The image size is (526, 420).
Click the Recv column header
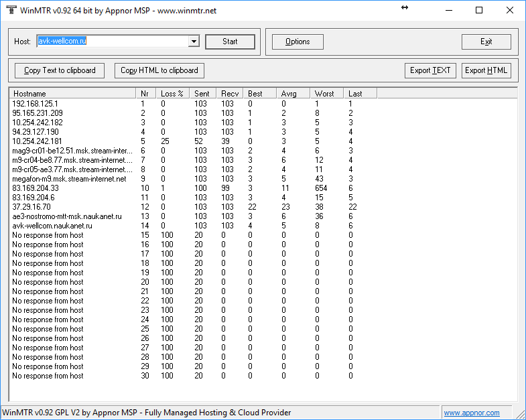(230, 94)
